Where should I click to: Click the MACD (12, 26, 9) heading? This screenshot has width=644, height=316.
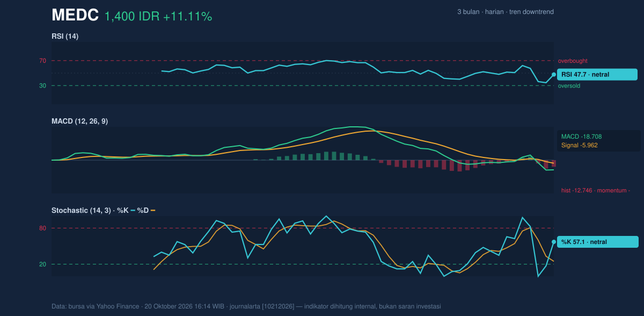[x=79, y=121]
